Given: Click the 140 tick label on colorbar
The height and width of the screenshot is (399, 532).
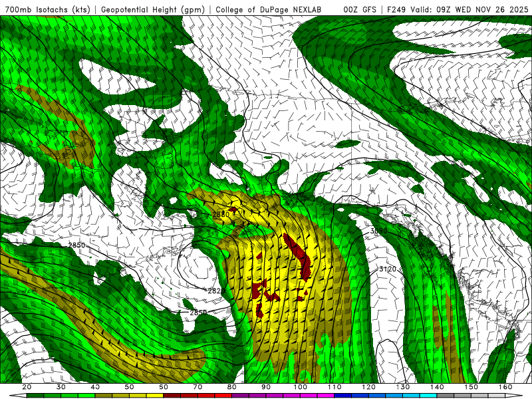Looking at the screenshot, I should coord(437,387).
